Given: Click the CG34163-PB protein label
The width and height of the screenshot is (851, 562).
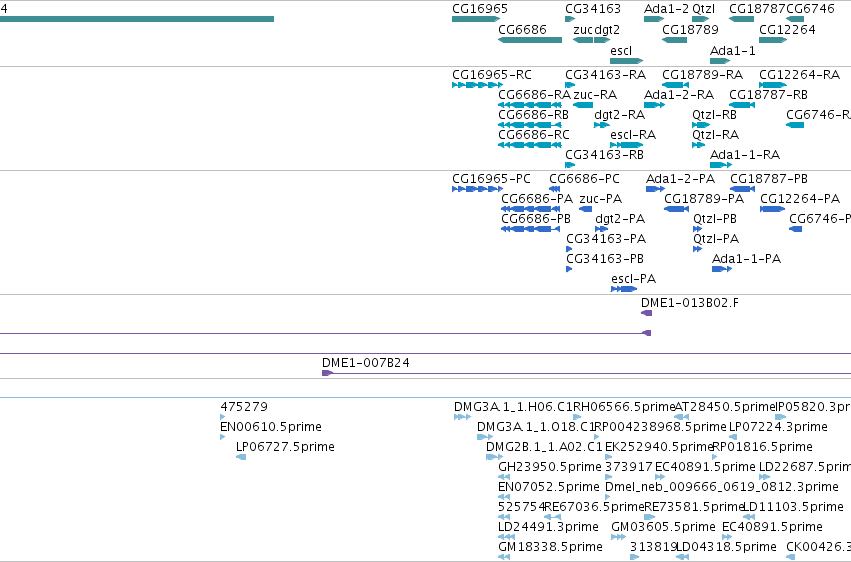Looking at the screenshot, I should coord(605,259).
